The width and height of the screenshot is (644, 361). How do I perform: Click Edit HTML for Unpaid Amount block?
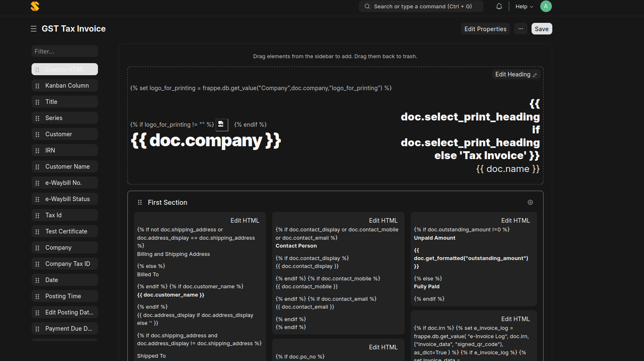tap(515, 221)
